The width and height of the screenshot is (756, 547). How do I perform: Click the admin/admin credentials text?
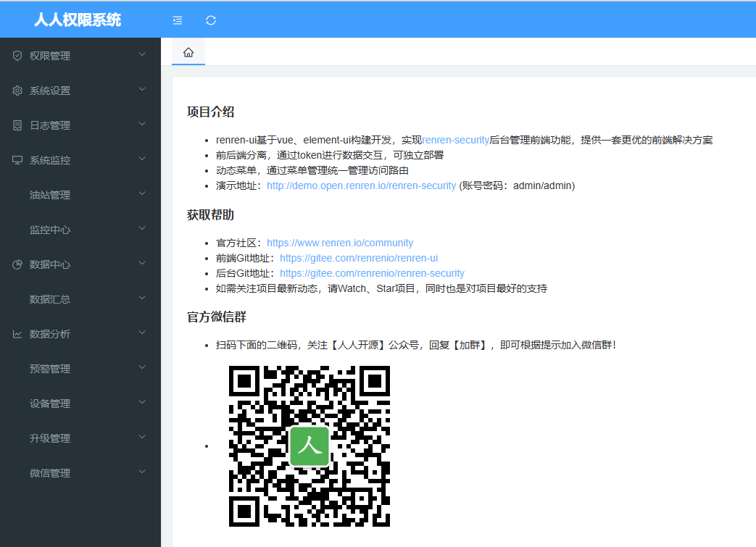click(x=544, y=185)
